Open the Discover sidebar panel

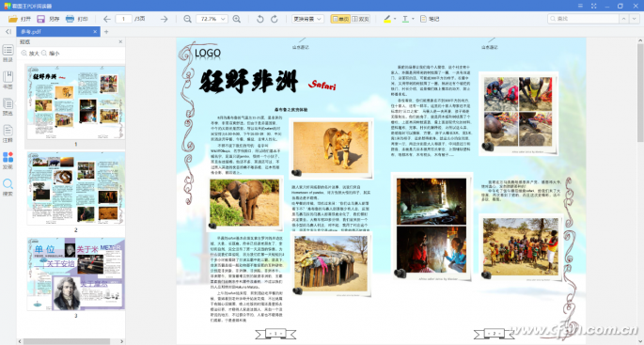point(8,161)
